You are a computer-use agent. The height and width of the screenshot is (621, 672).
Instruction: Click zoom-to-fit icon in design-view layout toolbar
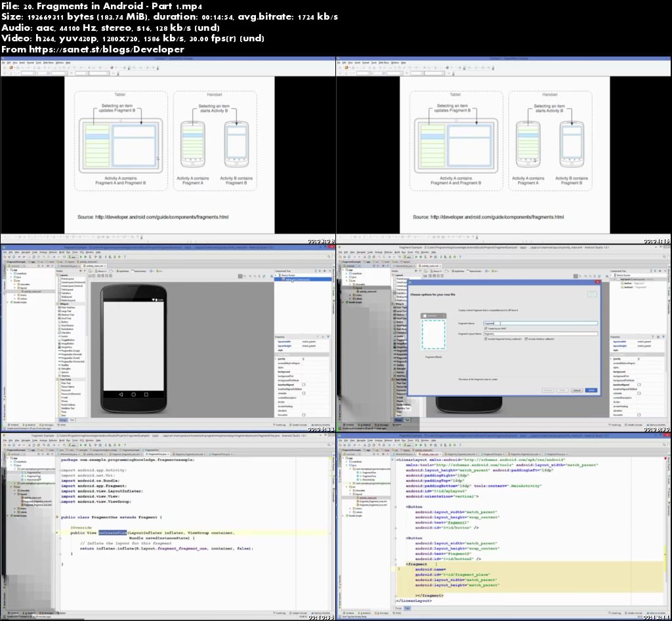point(240,276)
